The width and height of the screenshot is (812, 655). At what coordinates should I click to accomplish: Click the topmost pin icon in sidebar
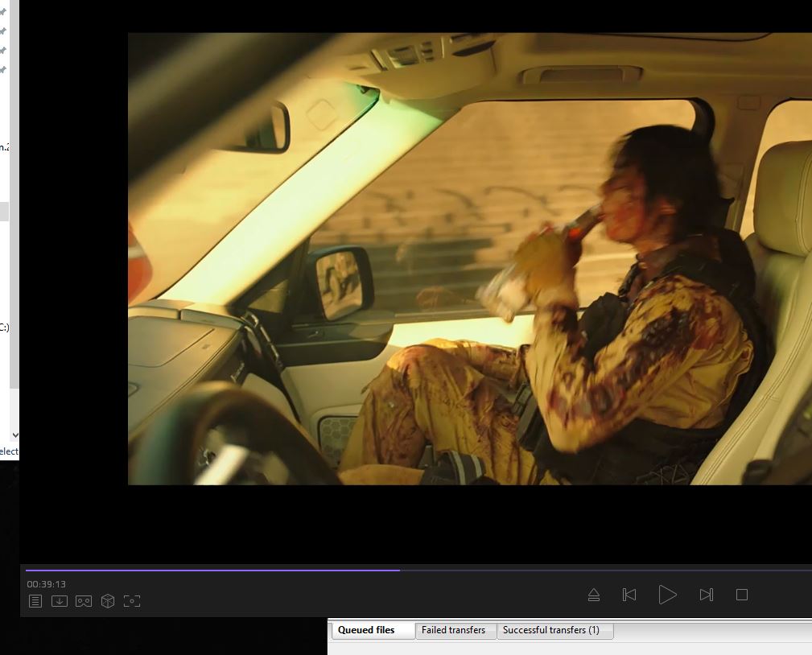(x=3, y=12)
